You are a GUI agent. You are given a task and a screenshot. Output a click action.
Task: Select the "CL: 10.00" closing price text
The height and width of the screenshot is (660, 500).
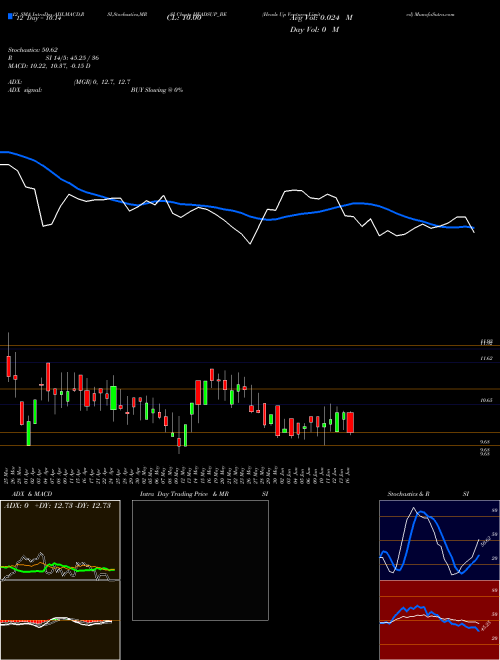184,18
